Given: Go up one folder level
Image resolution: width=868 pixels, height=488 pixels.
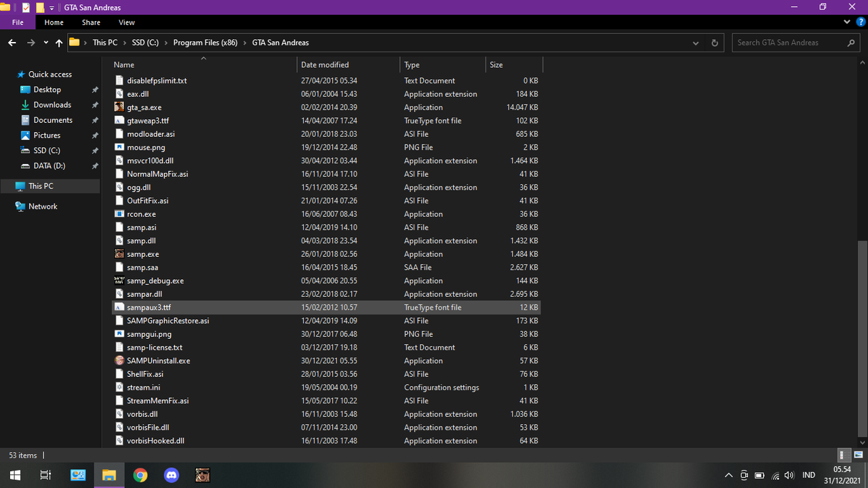Looking at the screenshot, I should (x=59, y=43).
